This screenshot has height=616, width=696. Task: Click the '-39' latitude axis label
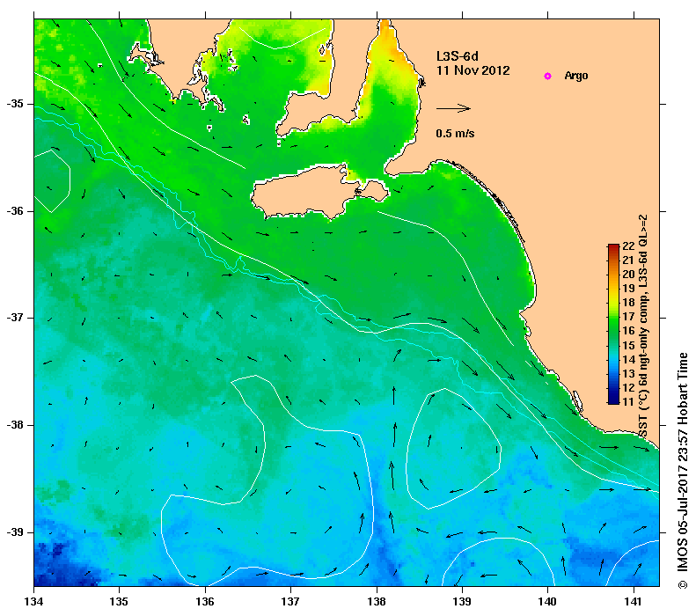15,532
